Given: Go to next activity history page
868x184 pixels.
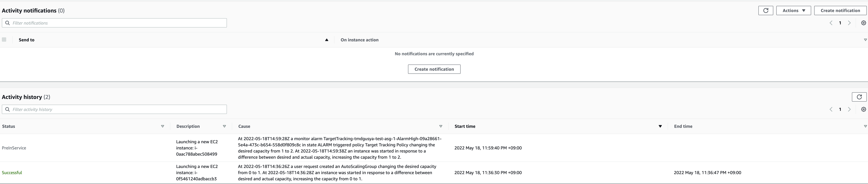Looking at the screenshot, I should pos(849,109).
